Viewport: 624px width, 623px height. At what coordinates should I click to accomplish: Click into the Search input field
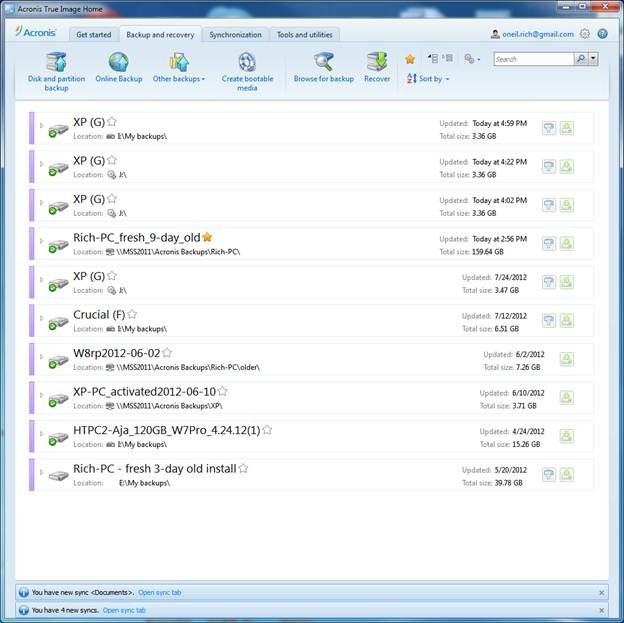532,59
